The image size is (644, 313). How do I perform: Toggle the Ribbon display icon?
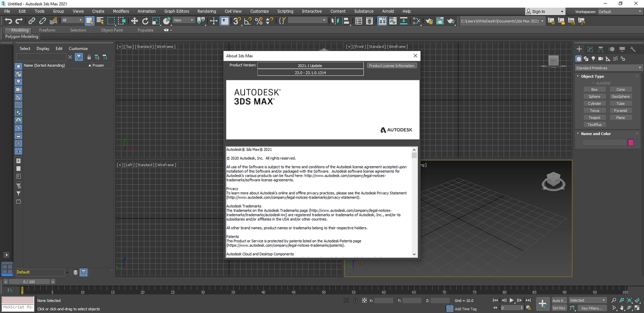[x=382, y=21]
